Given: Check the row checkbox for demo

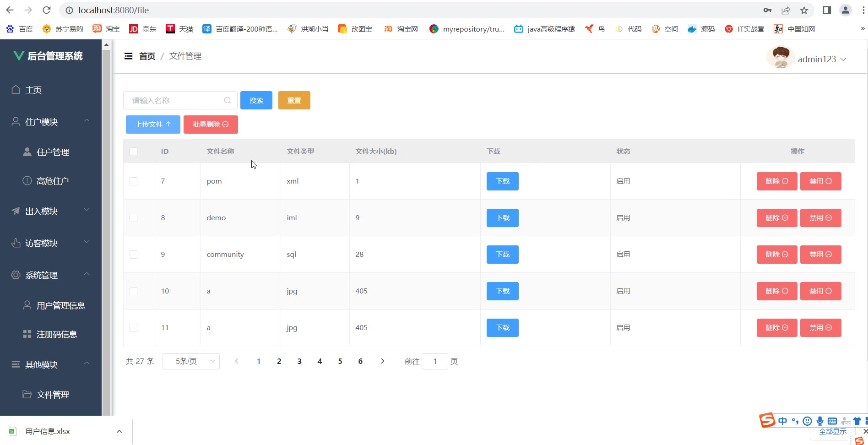Looking at the screenshot, I should click(x=133, y=217).
